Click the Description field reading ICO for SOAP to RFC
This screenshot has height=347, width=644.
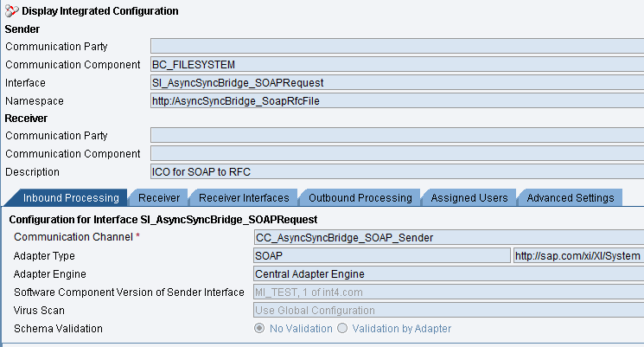click(396, 172)
